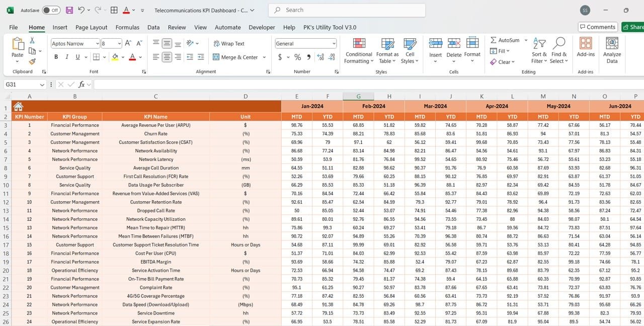The image size is (644, 326).
Task: Open Conditional Formatting menu
Action: click(359, 51)
